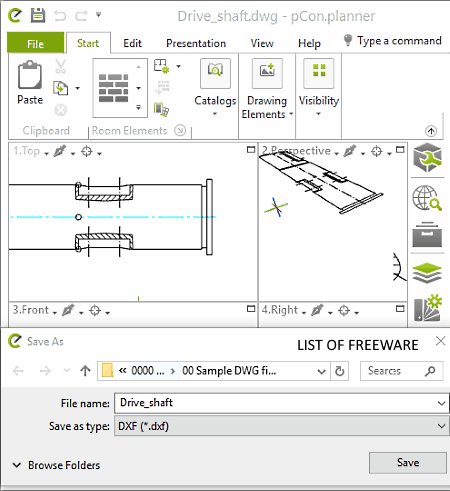450x491 pixels.
Task: Collapse the ribbon with the up arrow
Action: pos(431,131)
